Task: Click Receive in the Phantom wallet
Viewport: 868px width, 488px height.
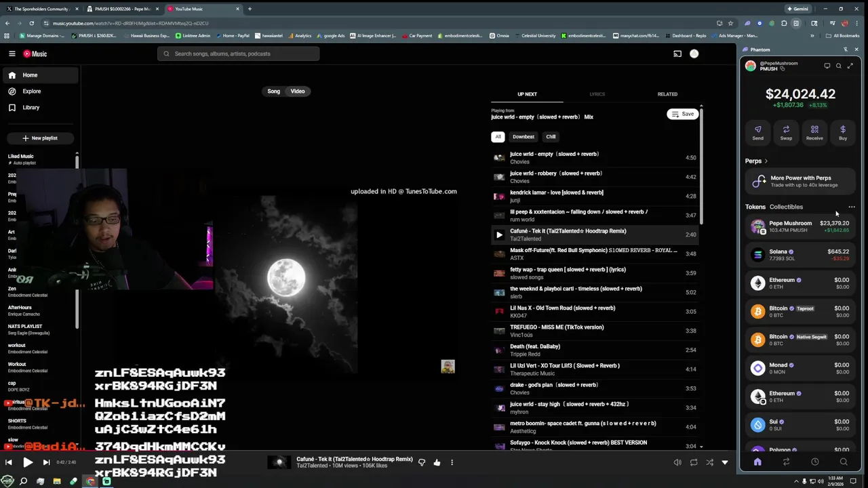Action: pos(814,133)
